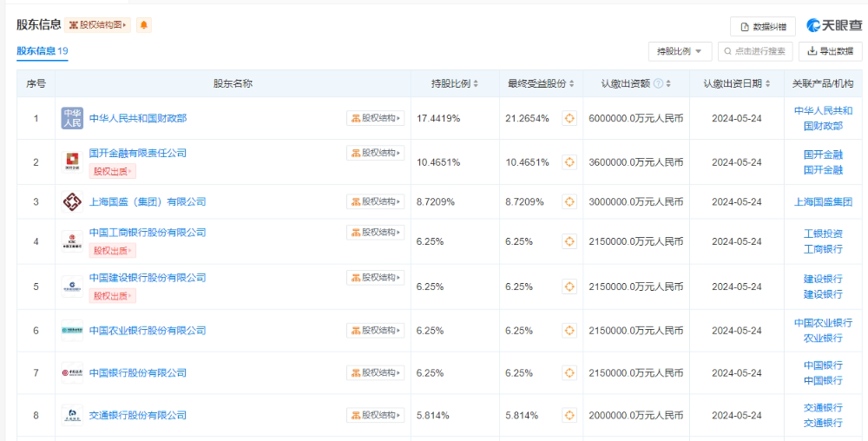Open 股权出质 tag under 中国工商银行
The height and width of the screenshot is (441, 868).
[x=112, y=251]
